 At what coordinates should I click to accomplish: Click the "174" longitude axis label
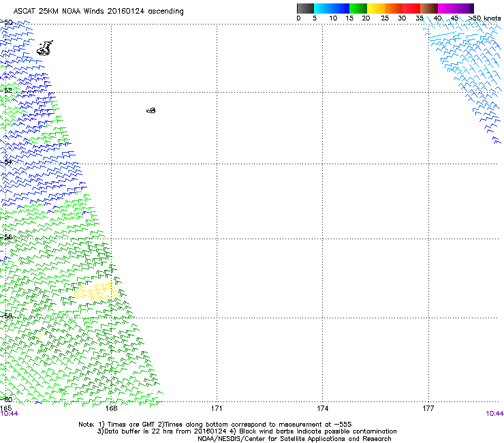pos(322,408)
